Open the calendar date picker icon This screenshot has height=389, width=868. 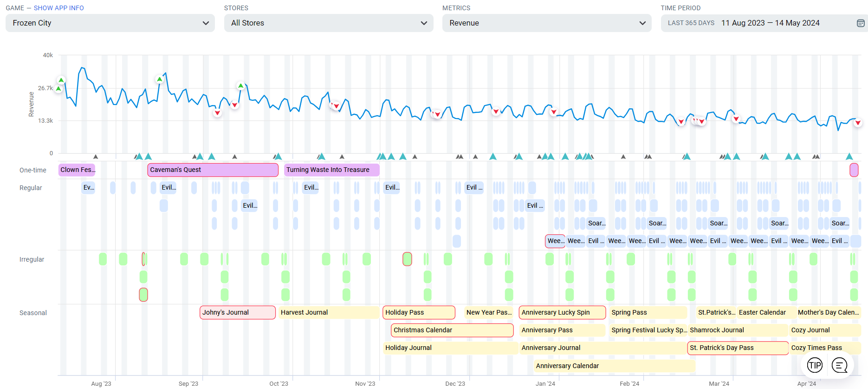pyautogui.click(x=860, y=23)
